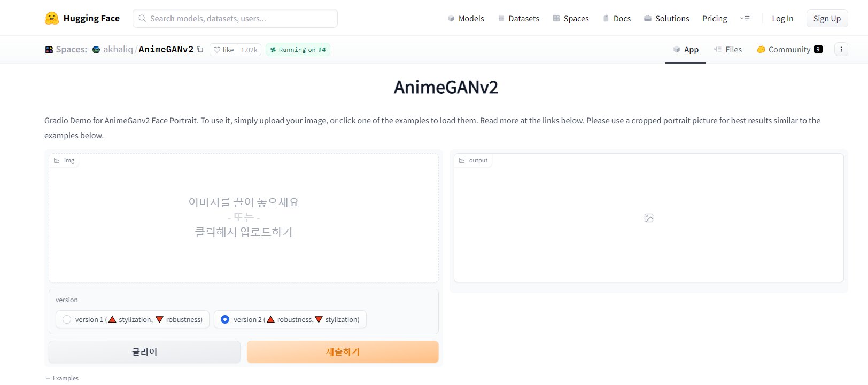Viewport: 868px width, 385px height.
Task: Click the orange 제출하기 submit button
Action: (343, 352)
